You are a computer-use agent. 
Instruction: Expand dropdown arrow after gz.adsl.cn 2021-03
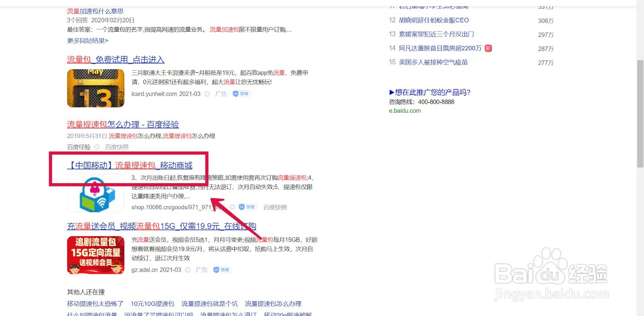[188, 270]
